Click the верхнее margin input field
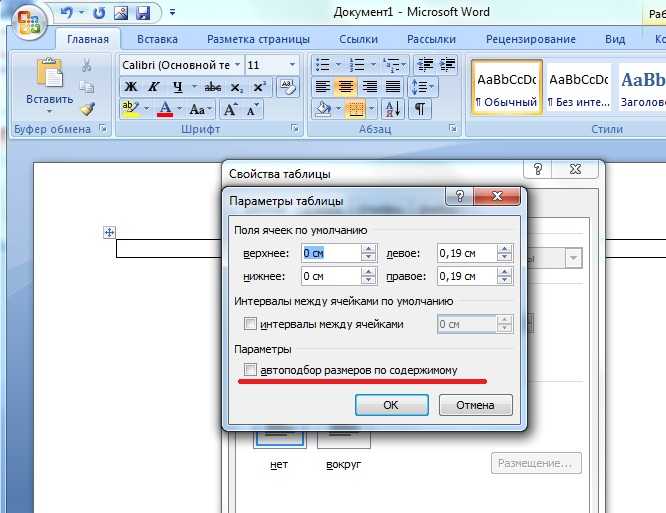This screenshot has height=513, width=666. coord(331,253)
